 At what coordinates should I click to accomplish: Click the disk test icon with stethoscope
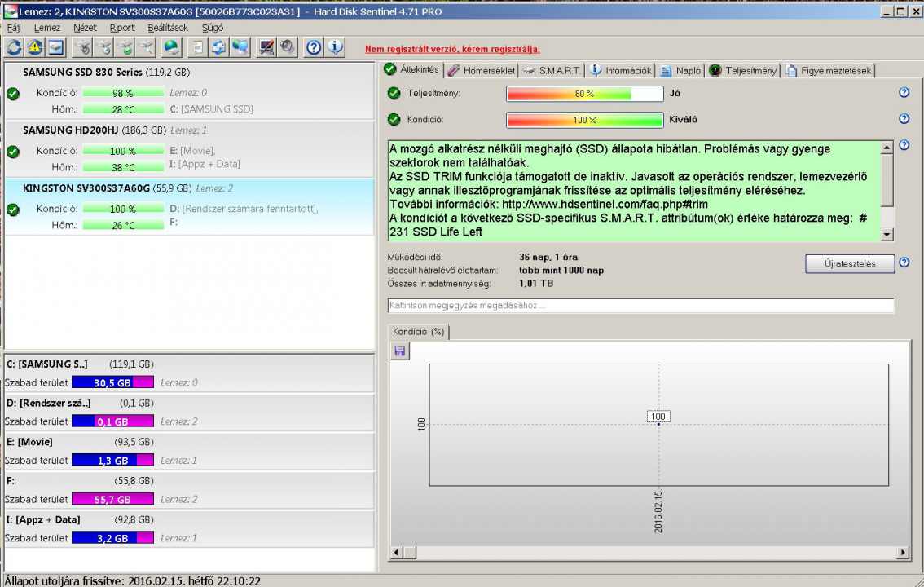point(83,47)
